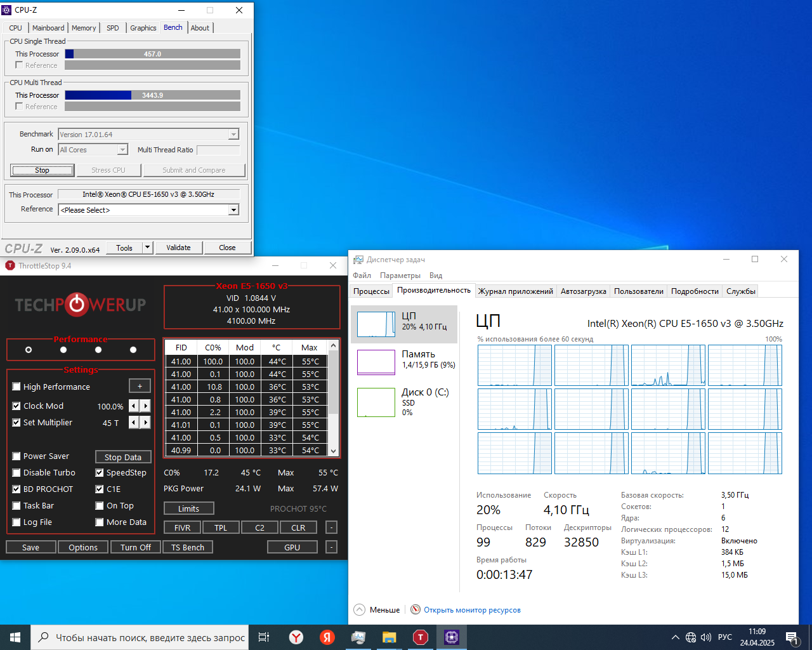Open the Файл menu in Task Manager
Viewport: 812px width, 650px height.
pos(362,275)
